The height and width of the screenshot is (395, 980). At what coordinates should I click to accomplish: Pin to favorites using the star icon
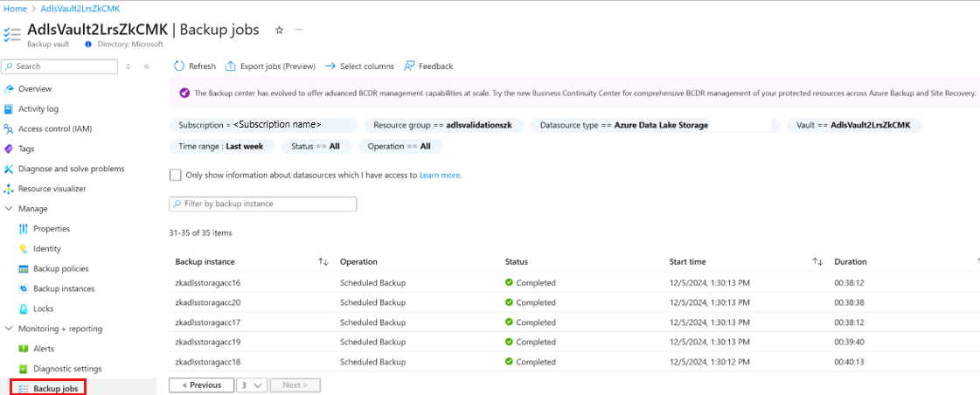coord(280,30)
